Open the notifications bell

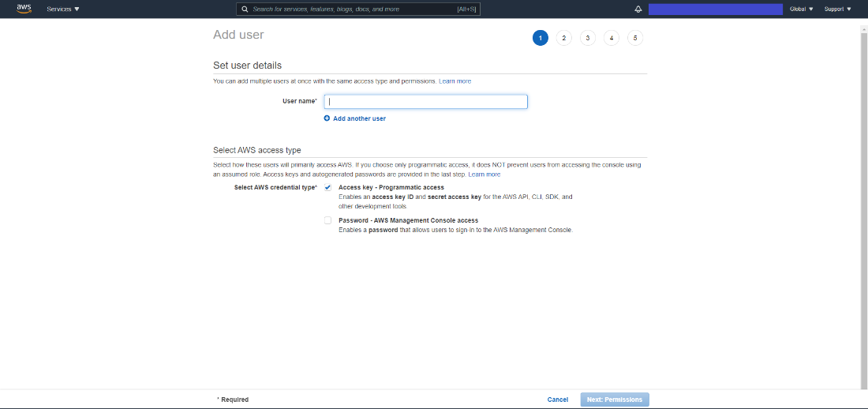coord(638,9)
